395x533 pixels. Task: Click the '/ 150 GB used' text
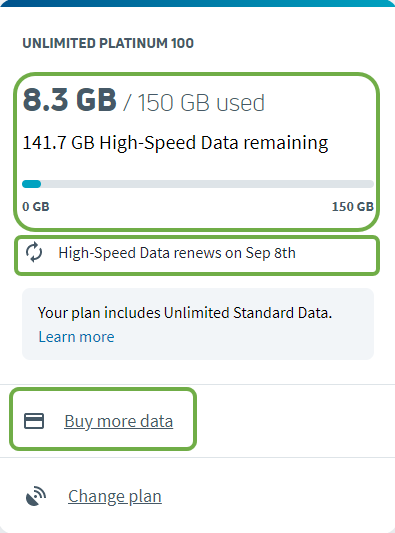pyautogui.click(x=194, y=102)
